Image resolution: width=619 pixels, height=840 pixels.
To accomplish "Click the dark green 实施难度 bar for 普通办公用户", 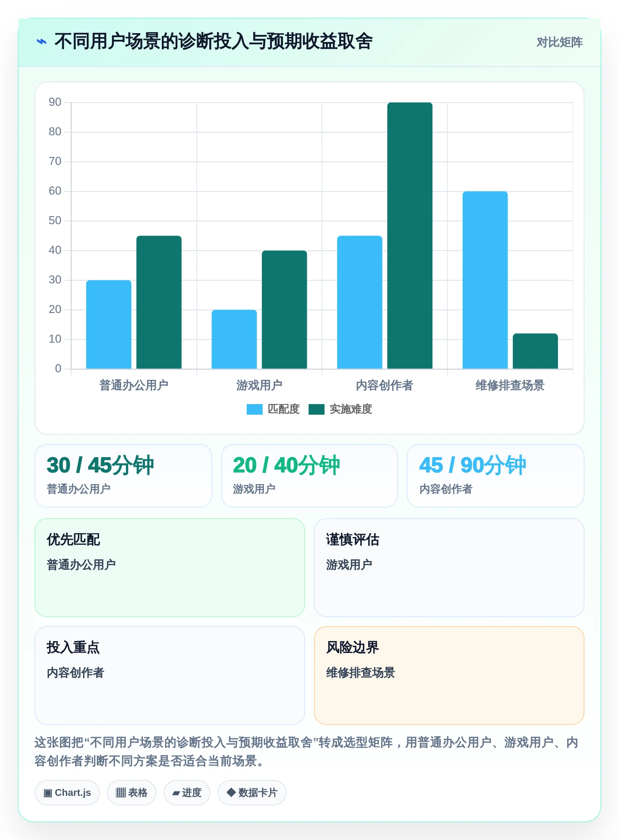I will click(x=159, y=302).
